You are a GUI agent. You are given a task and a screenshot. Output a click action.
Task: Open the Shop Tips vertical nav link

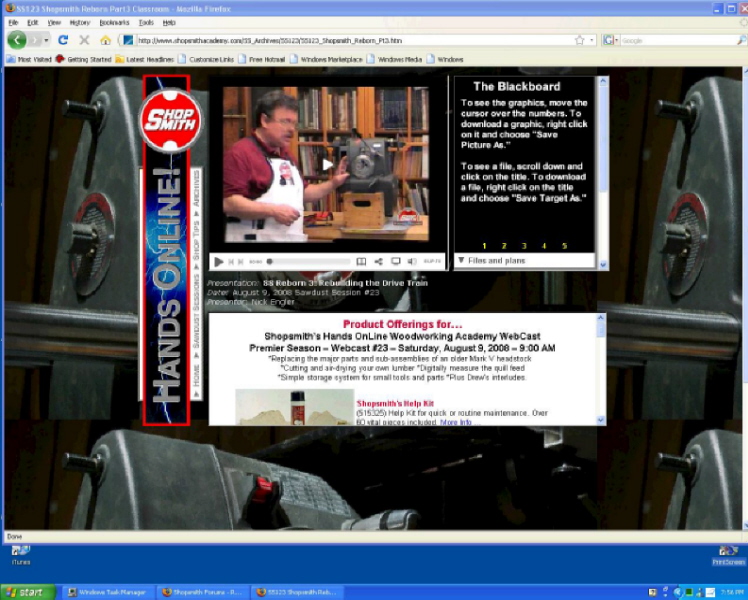tap(196, 240)
